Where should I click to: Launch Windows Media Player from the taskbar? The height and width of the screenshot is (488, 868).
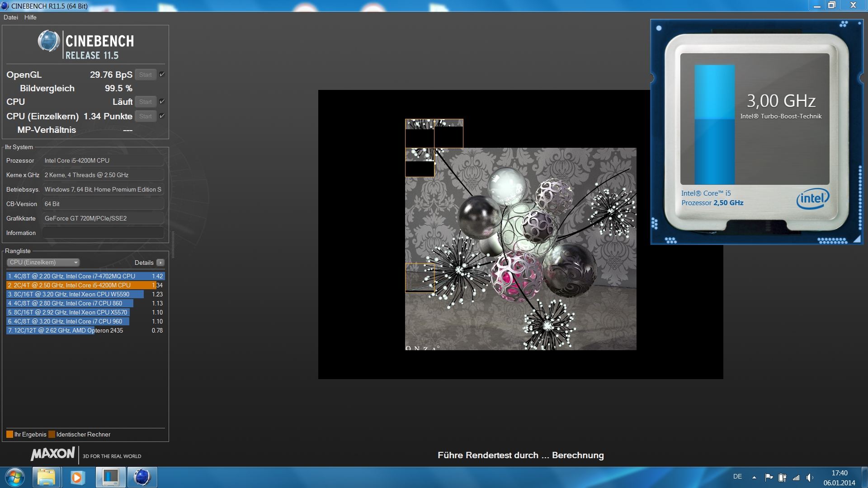77,477
